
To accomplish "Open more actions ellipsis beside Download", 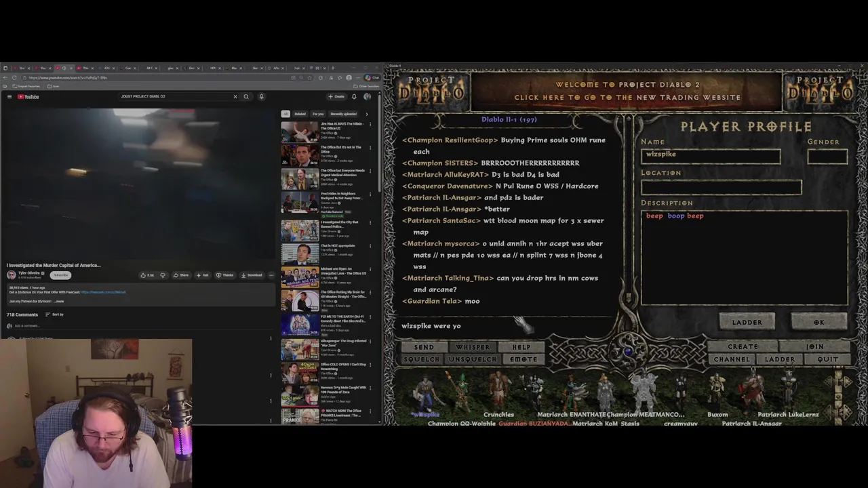I will coord(271,275).
